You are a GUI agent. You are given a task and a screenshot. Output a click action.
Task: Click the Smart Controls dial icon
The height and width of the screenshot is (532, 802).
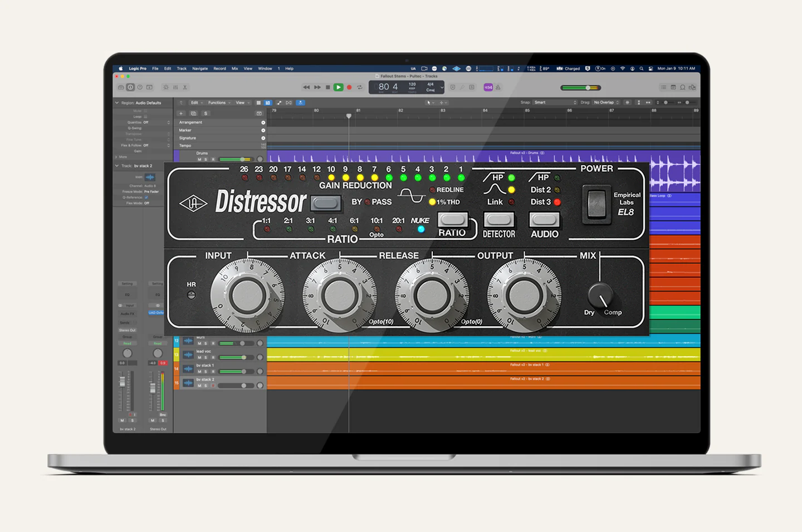tap(165, 87)
